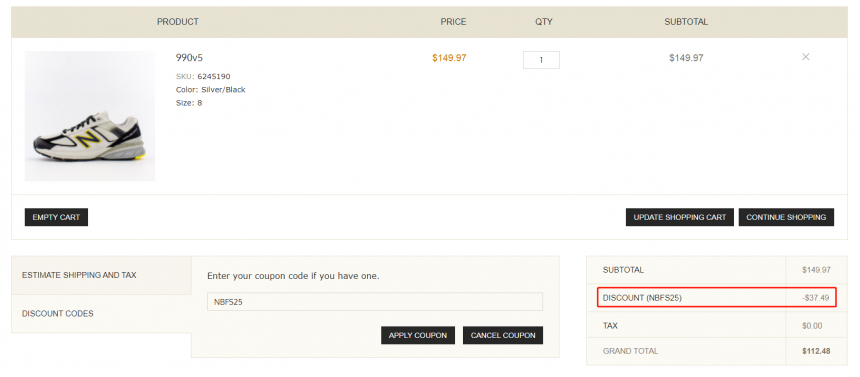Click the $0.00 tax value

(812, 325)
